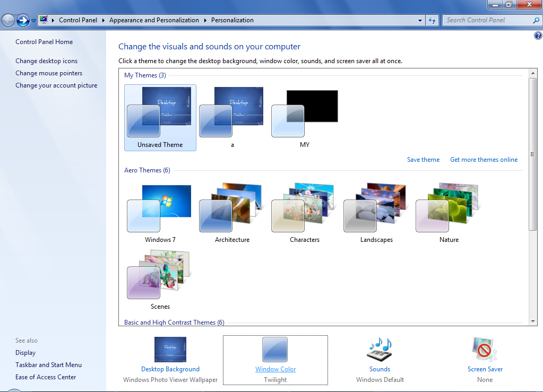Viewport: 543px width, 392px height.
Task: Click the search magnifier icon
Action: pyautogui.click(x=537, y=20)
